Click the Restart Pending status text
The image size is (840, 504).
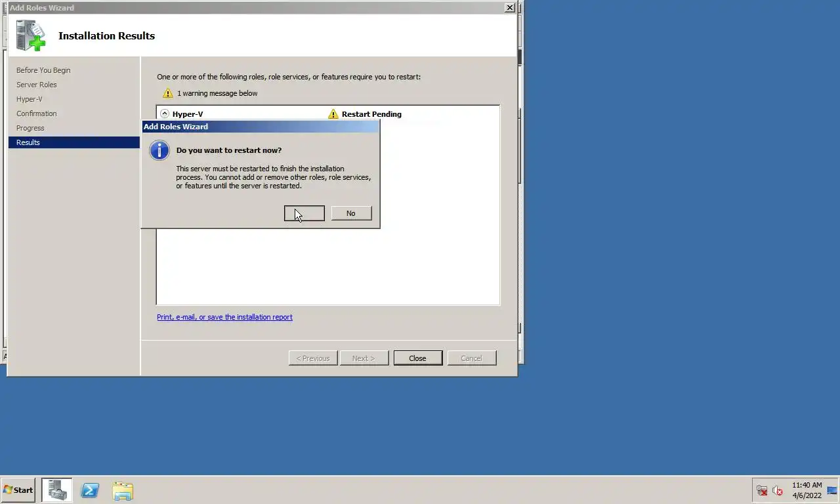(x=371, y=114)
